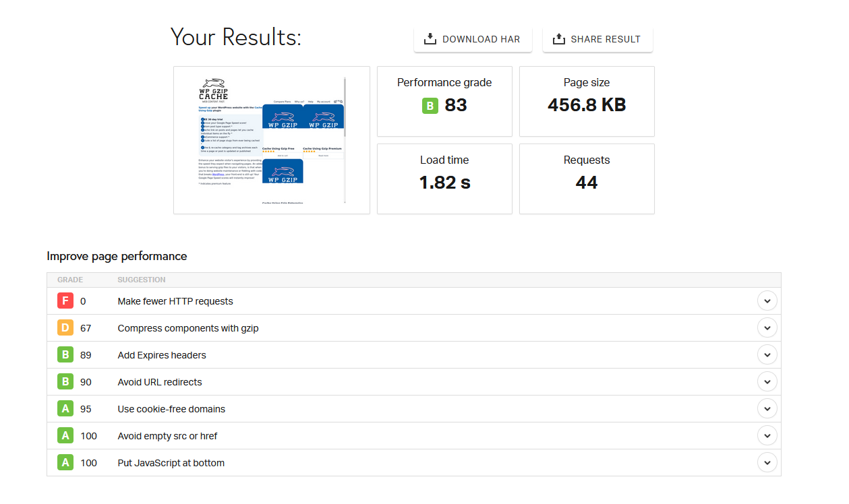
Task: Click the Load time stat card
Action: [444, 179]
